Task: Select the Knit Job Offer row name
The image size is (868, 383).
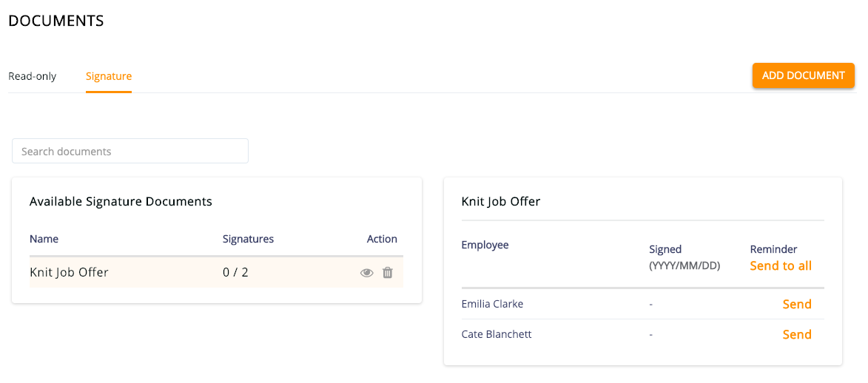Action: (x=70, y=272)
